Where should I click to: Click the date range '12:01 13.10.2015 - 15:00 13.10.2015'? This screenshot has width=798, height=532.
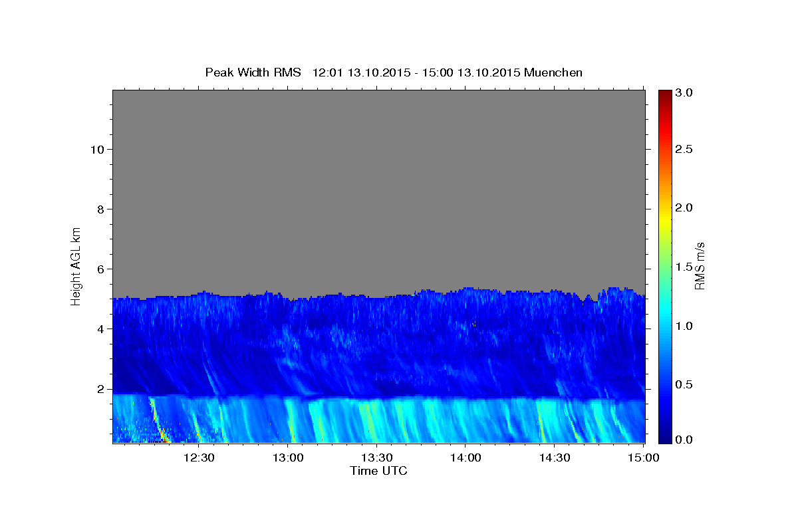tap(416, 72)
